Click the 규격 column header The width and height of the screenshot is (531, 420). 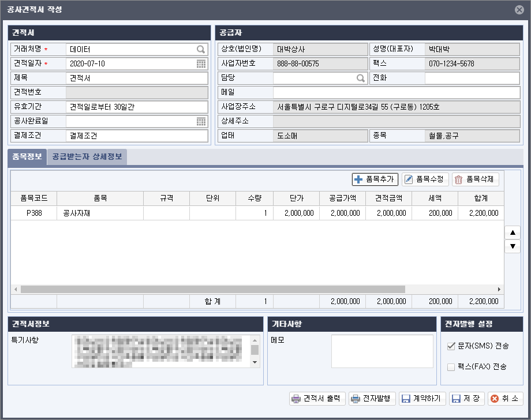pos(167,198)
